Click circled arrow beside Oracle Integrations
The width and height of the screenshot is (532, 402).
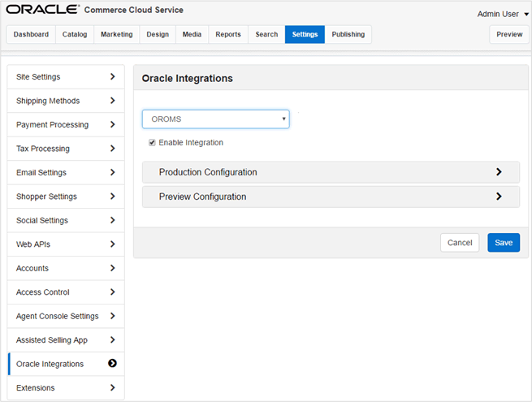112,363
